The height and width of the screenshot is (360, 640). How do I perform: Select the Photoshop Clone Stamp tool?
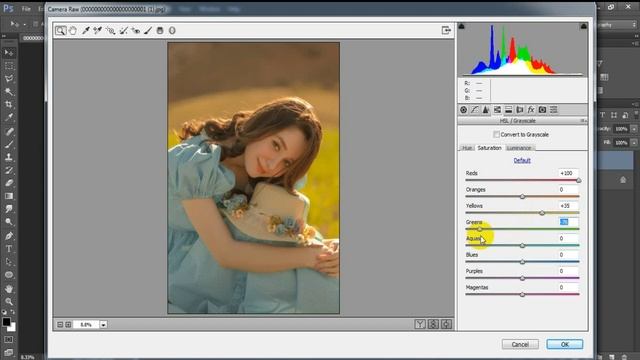click(x=9, y=157)
